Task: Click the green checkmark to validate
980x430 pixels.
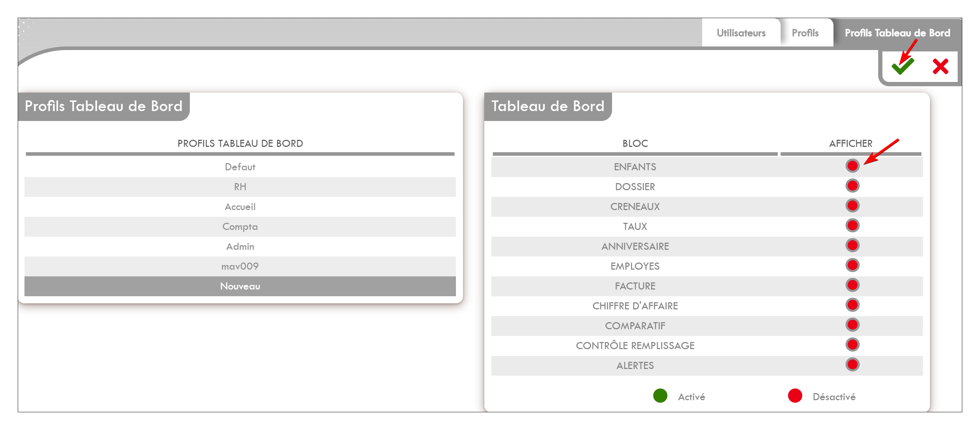Action: (x=902, y=67)
